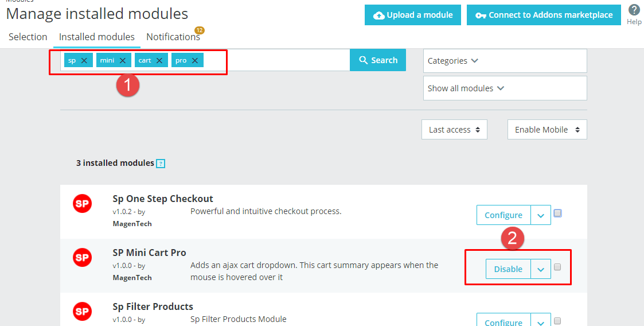Open the Last access sort dropdown
Viewport: 644px width, 326px height.
tap(454, 130)
